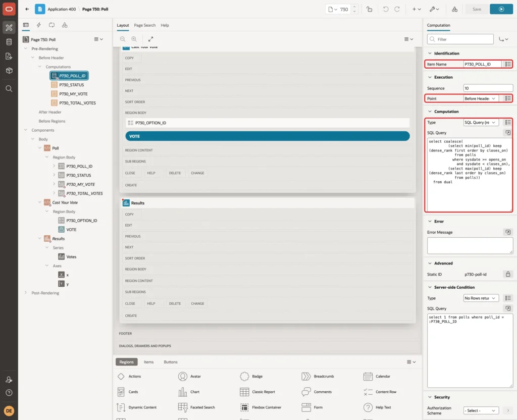517x420 pixels.
Task: Click the Save button
Action: coord(477,9)
